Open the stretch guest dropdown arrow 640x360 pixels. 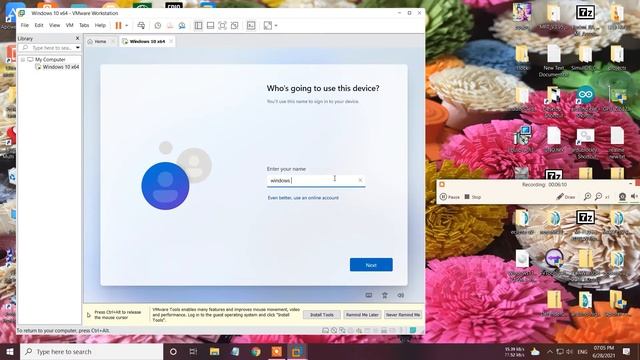point(276,25)
